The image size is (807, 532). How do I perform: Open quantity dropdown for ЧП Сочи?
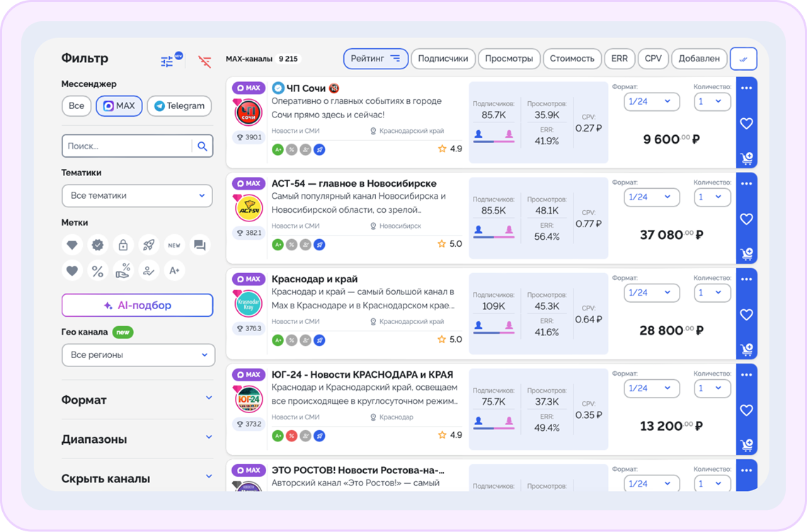712,101
